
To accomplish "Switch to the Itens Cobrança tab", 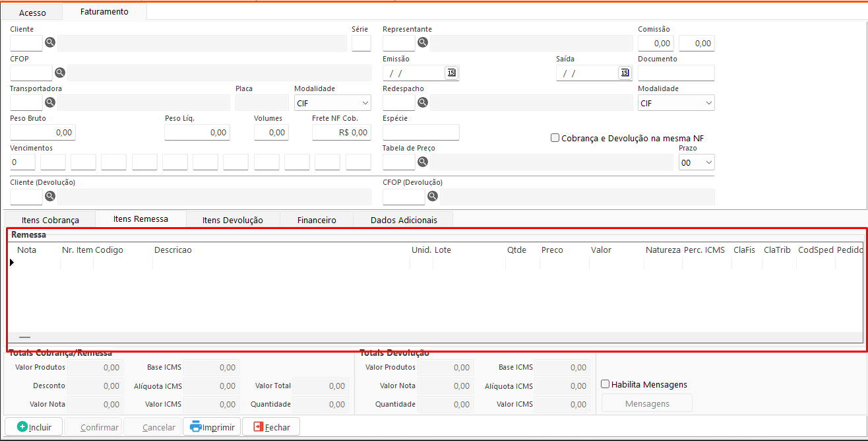I will (50, 220).
